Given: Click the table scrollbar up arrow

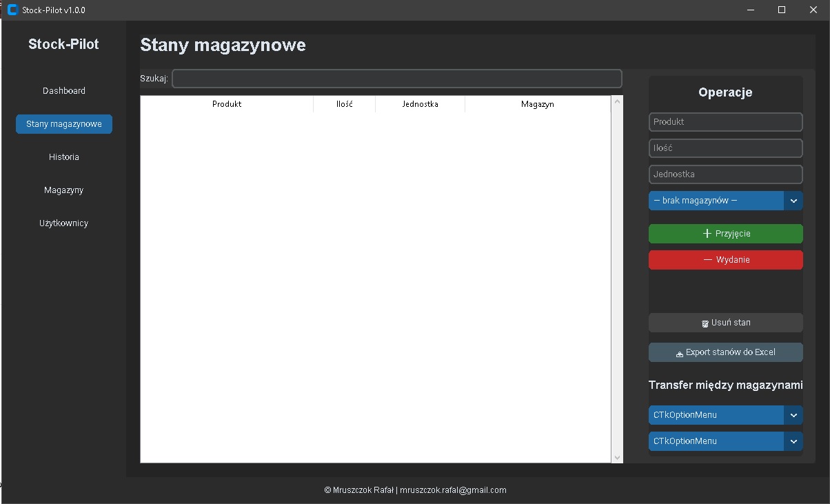Looking at the screenshot, I should click(x=617, y=102).
